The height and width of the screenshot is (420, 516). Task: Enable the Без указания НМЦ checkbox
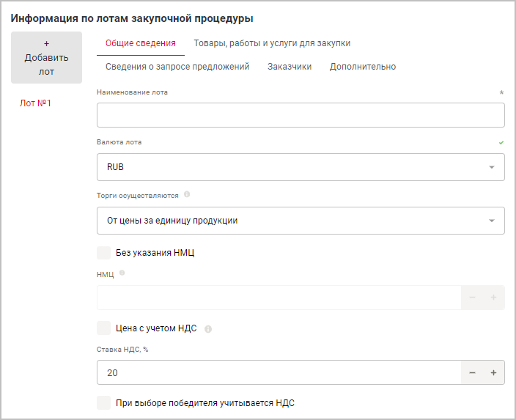(x=103, y=253)
